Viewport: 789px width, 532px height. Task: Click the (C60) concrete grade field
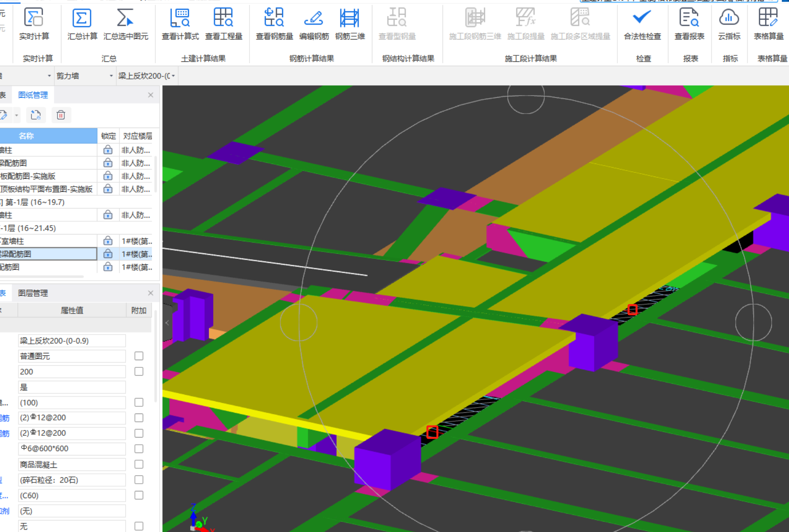point(72,495)
